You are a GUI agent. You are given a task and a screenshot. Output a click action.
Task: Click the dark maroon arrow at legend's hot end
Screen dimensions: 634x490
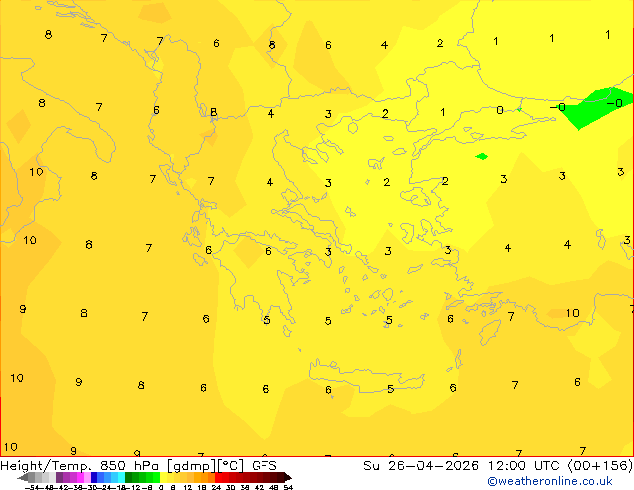click(287, 477)
